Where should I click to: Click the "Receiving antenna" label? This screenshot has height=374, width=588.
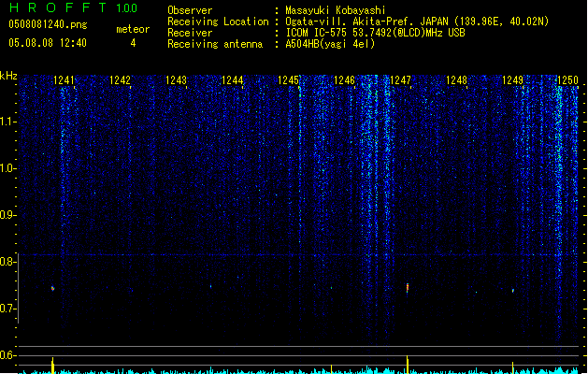click(215, 44)
